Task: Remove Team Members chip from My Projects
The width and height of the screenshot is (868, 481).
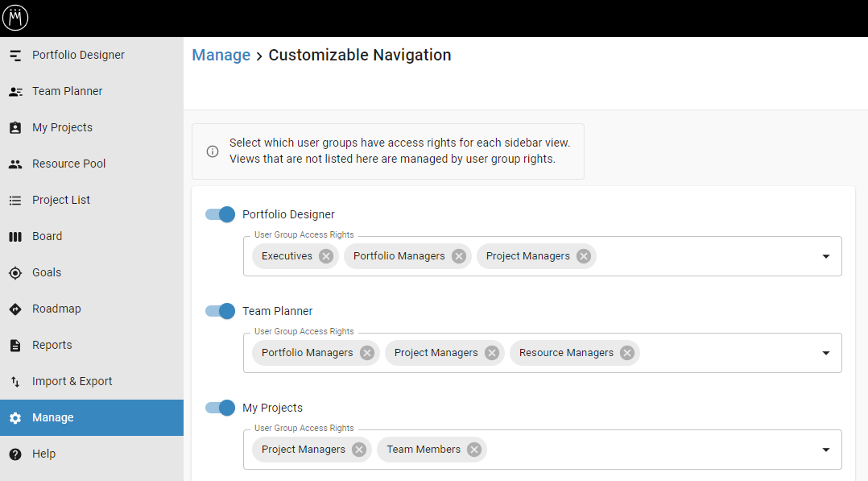Action: [x=473, y=450]
